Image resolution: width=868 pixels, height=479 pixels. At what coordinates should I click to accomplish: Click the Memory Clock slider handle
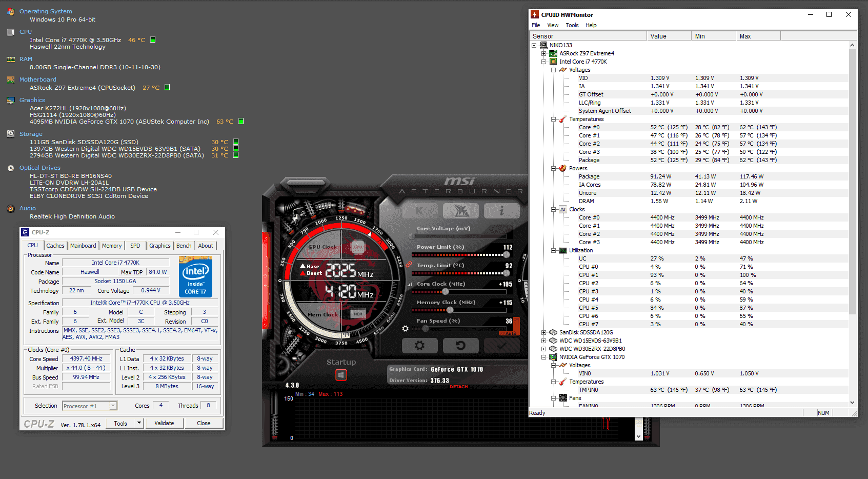(450, 310)
